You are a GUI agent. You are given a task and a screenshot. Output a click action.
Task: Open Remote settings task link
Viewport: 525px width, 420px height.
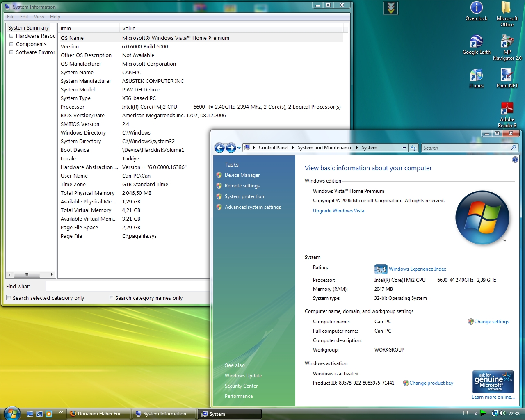(x=242, y=186)
